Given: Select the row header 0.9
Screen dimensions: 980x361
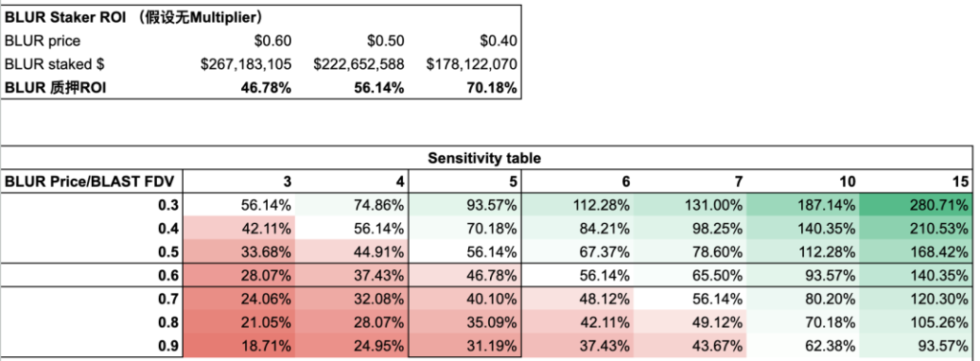Looking at the screenshot, I should pos(92,346).
